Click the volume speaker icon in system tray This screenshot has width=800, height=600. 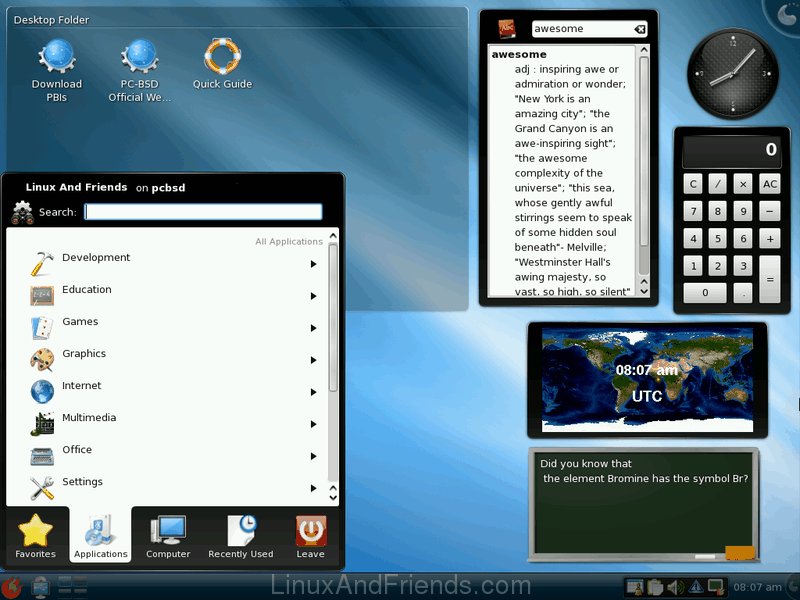(673, 587)
